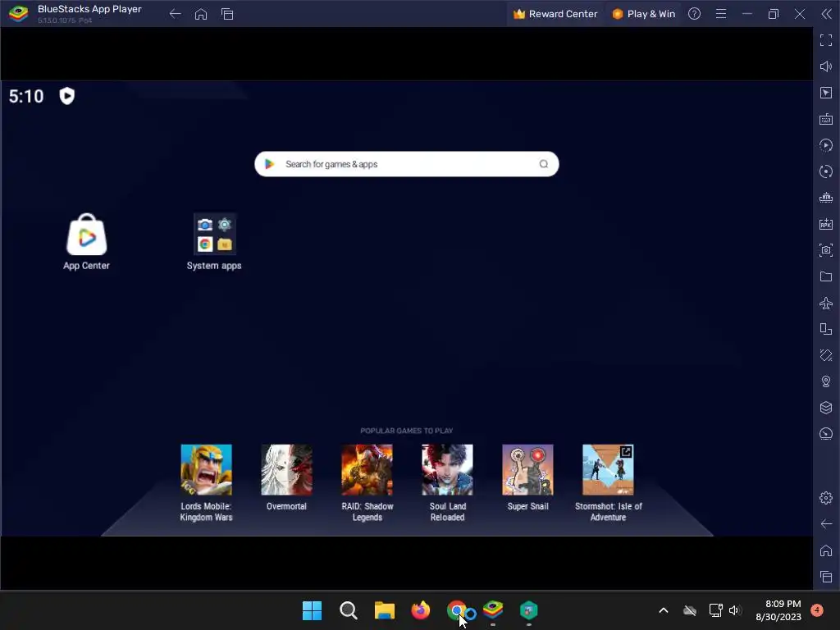Open the taskbar date and time

click(x=778, y=610)
